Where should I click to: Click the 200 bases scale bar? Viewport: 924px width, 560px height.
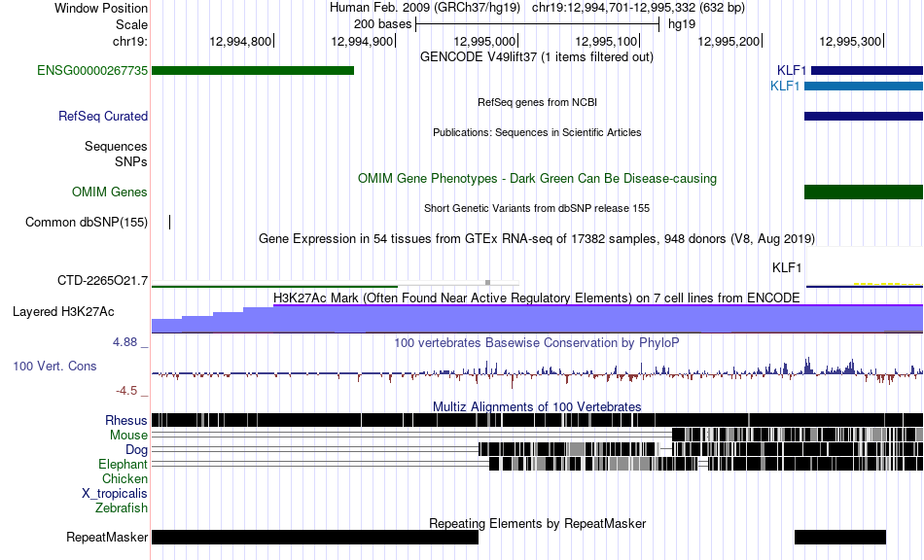point(538,24)
